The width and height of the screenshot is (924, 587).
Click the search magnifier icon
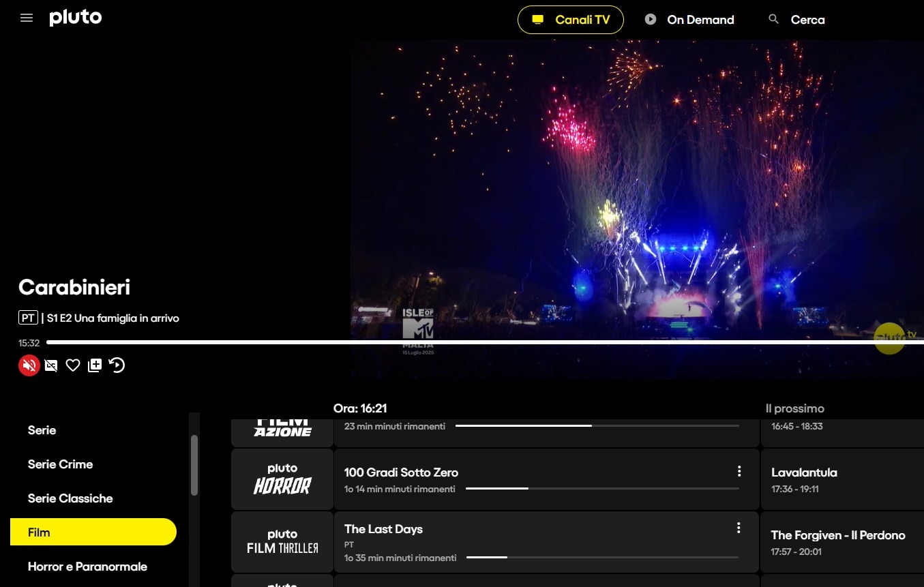[x=773, y=19]
